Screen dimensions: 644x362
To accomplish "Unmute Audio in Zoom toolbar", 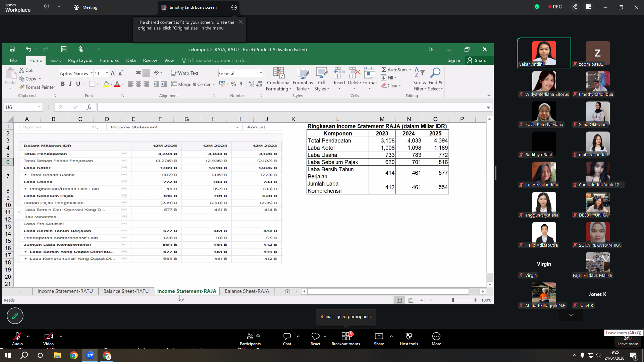I will click(17, 339).
